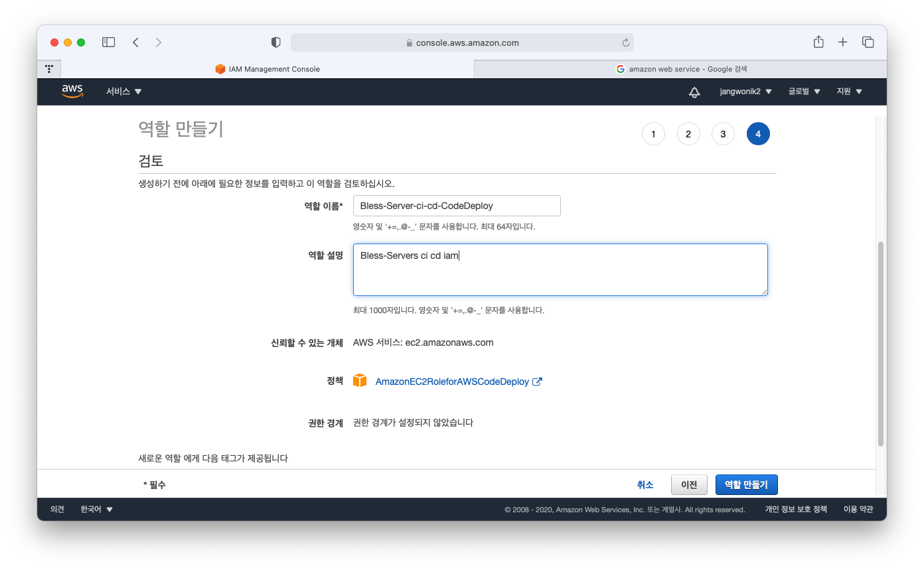This screenshot has width=924, height=570.
Task: Go back with the left chevron
Action: coord(135,42)
